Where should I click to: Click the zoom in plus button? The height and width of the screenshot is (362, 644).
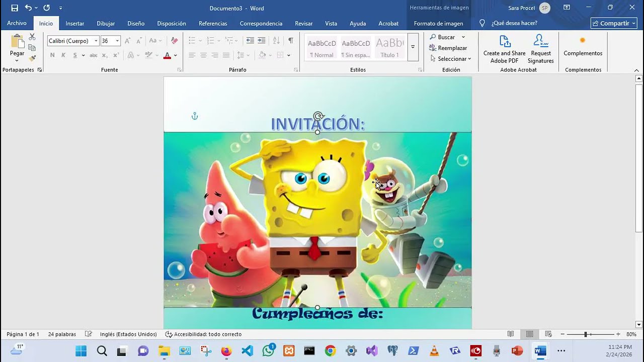coord(618,334)
